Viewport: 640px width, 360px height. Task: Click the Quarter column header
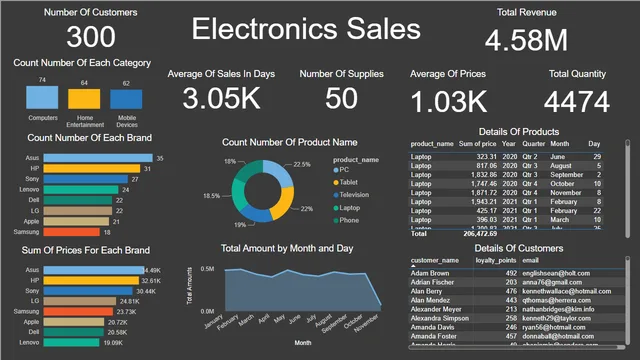point(533,144)
